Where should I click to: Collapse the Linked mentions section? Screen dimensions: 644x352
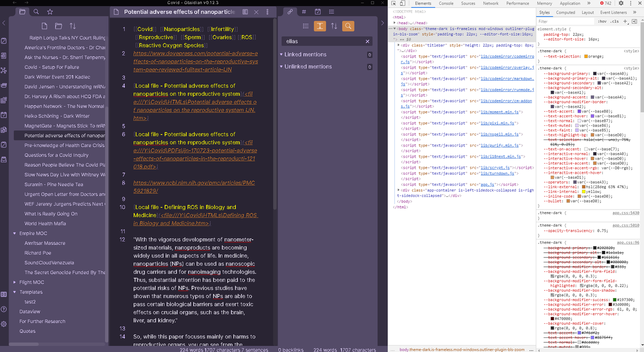tap(282, 54)
